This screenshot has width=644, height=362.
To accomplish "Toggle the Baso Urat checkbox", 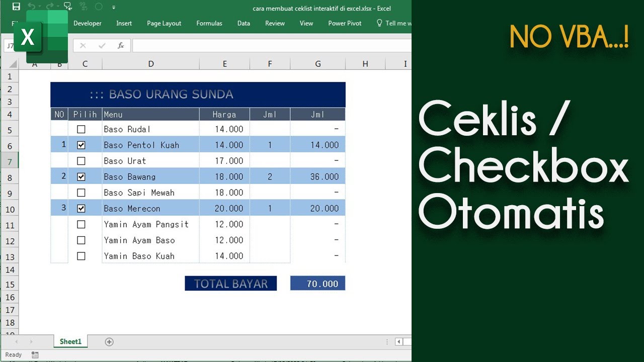I will [81, 161].
